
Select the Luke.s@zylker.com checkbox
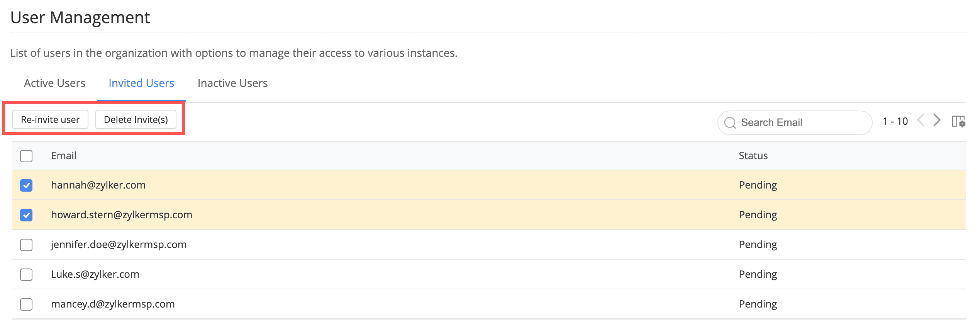coord(26,275)
